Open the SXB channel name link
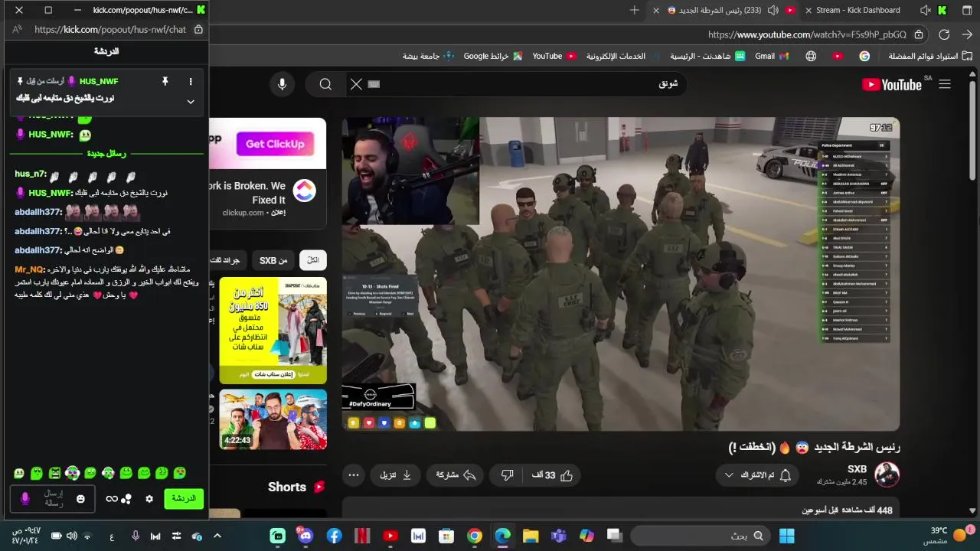980x551 pixels. 857,469
